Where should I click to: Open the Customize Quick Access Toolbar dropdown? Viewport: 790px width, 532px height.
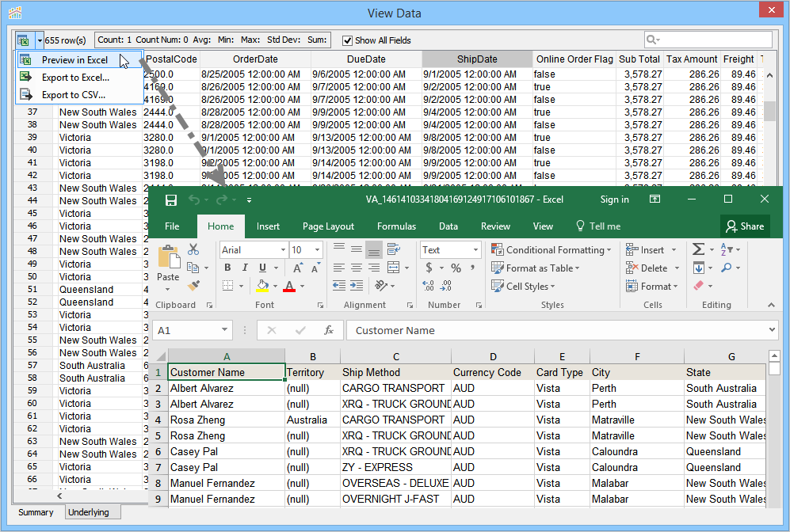(249, 200)
